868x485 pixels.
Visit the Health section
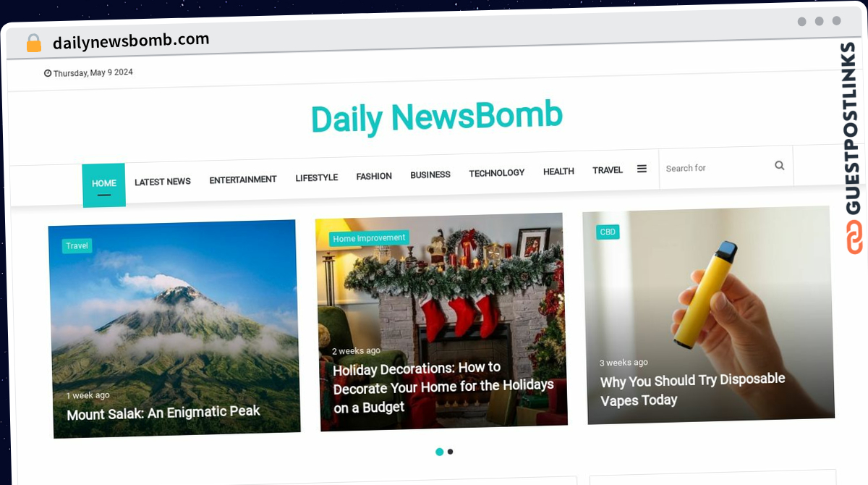(558, 172)
